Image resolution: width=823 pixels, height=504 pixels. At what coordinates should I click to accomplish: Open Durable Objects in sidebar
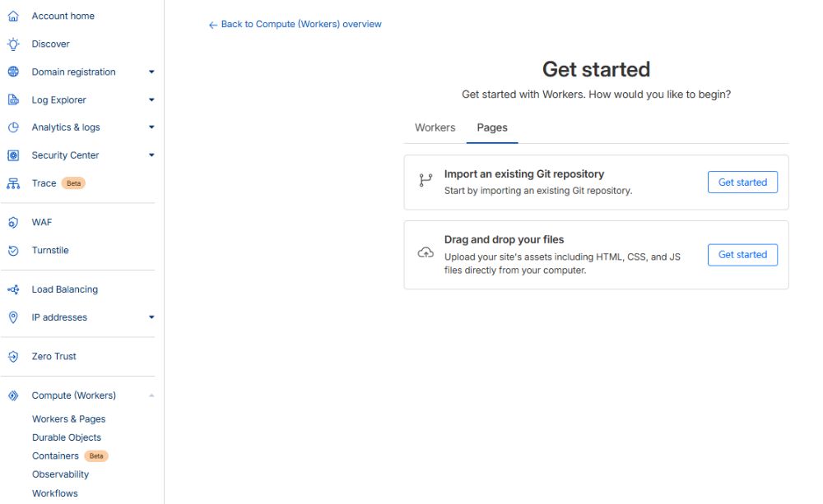(x=67, y=437)
